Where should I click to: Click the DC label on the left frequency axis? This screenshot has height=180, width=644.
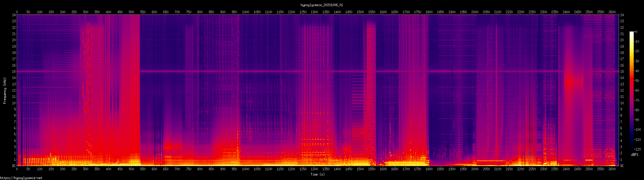pos(14,166)
